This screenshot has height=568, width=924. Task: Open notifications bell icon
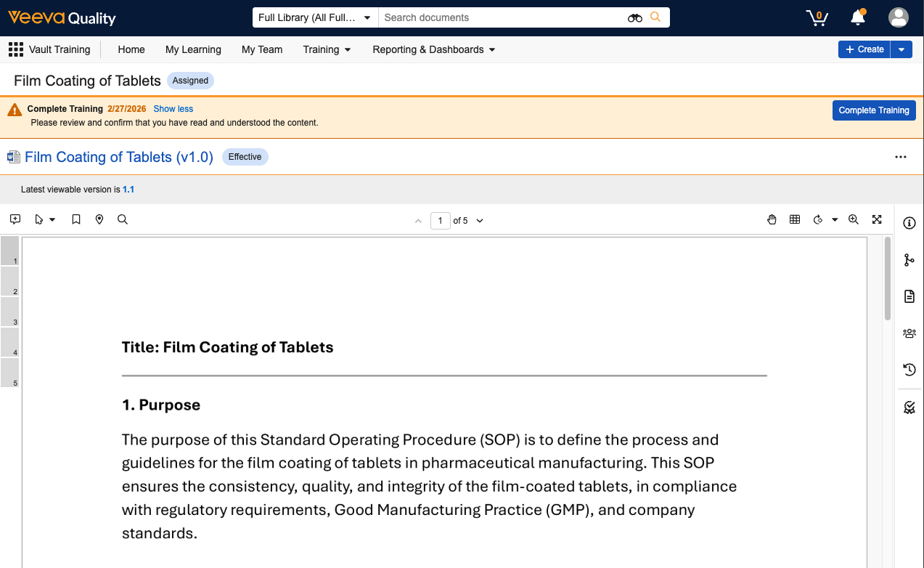(x=858, y=17)
